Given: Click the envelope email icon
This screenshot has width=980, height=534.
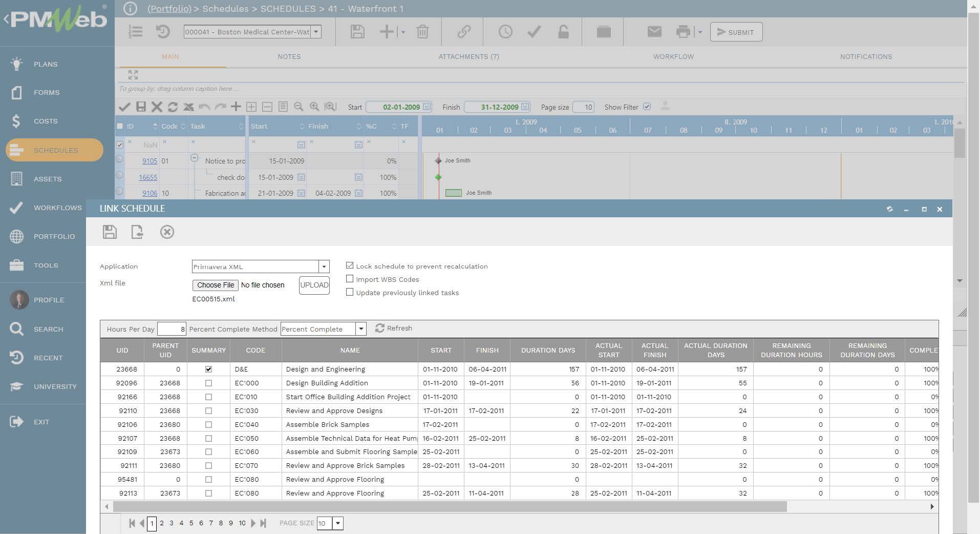Looking at the screenshot, I should [654, 32].
